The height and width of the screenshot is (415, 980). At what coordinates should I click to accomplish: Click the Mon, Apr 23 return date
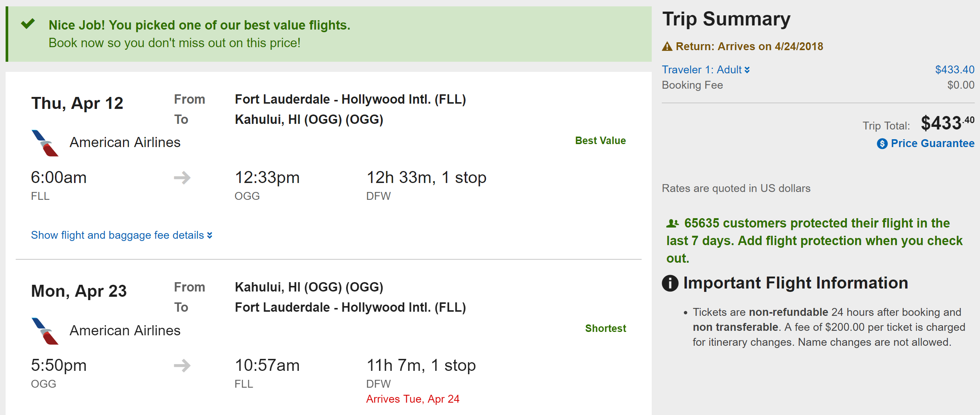[x=79, y=291]
